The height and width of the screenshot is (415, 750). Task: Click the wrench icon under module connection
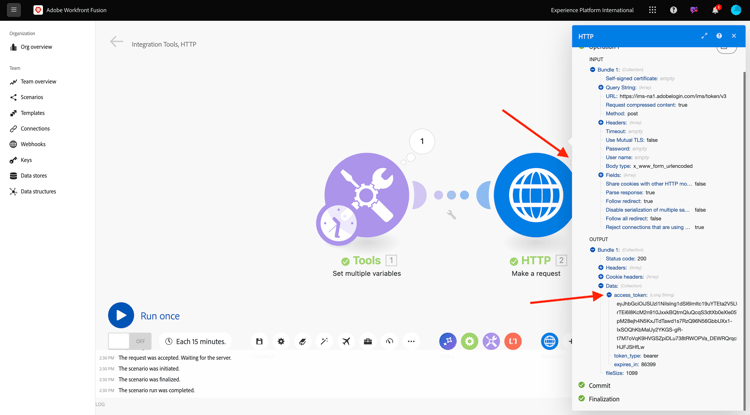pos(451,215)
